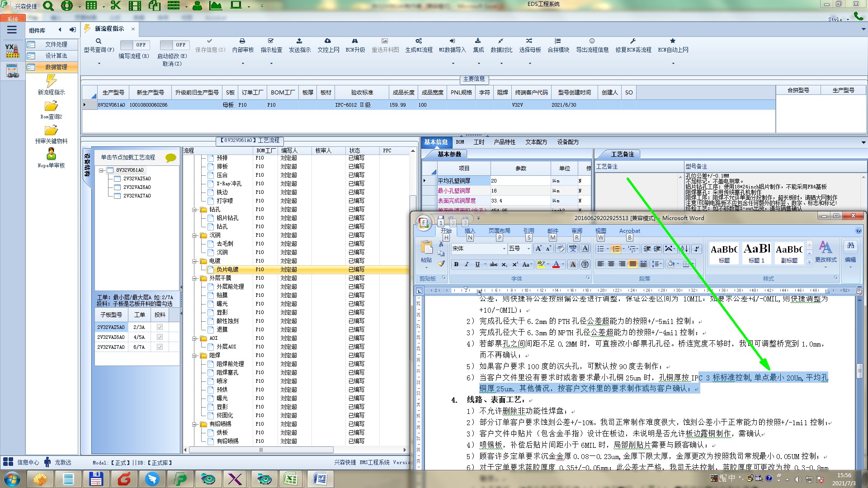Click the Word Format Painter brush icon

click(442, 263)
